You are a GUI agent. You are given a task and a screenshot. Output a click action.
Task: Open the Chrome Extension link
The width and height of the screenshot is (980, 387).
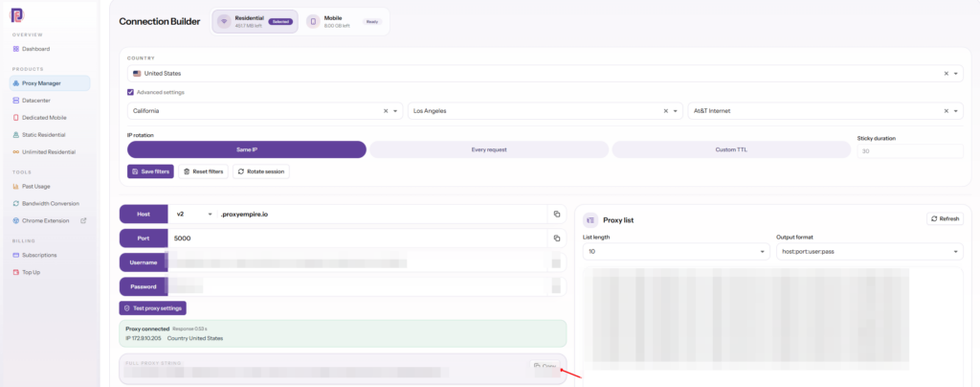click(45, 220)
